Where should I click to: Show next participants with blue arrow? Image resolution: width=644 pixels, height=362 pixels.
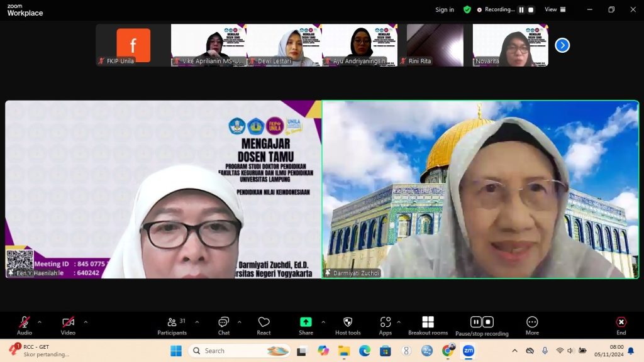(x=562, y=45)
